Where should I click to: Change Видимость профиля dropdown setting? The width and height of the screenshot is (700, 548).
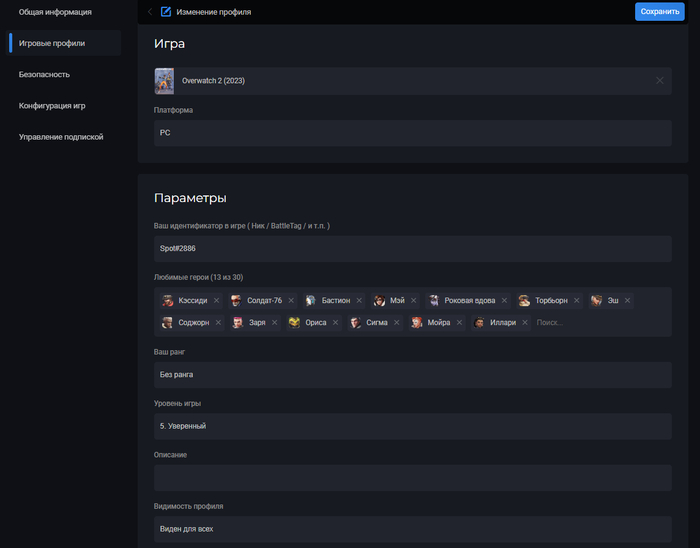pos(412,528)
